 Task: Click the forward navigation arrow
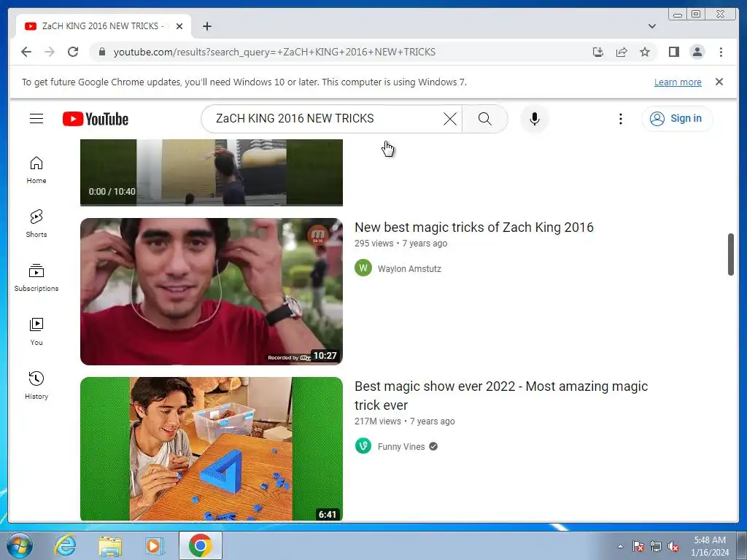coord(50,52)
